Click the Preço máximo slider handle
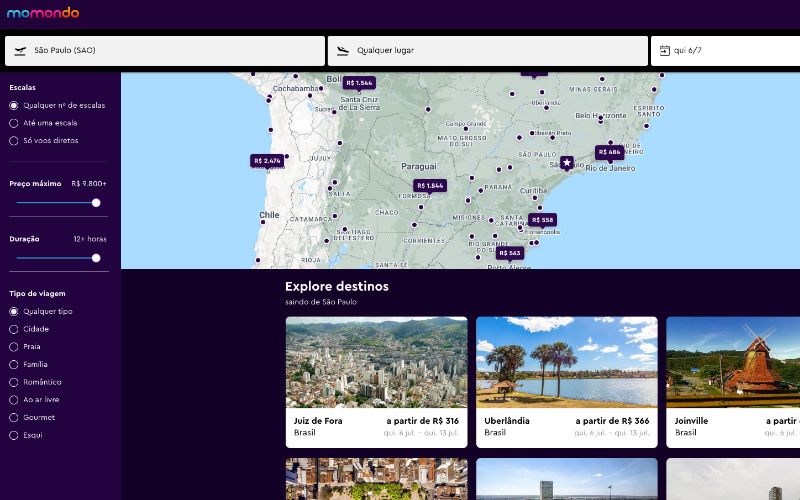Screen dimensions: 800x500 pos(96,203)
